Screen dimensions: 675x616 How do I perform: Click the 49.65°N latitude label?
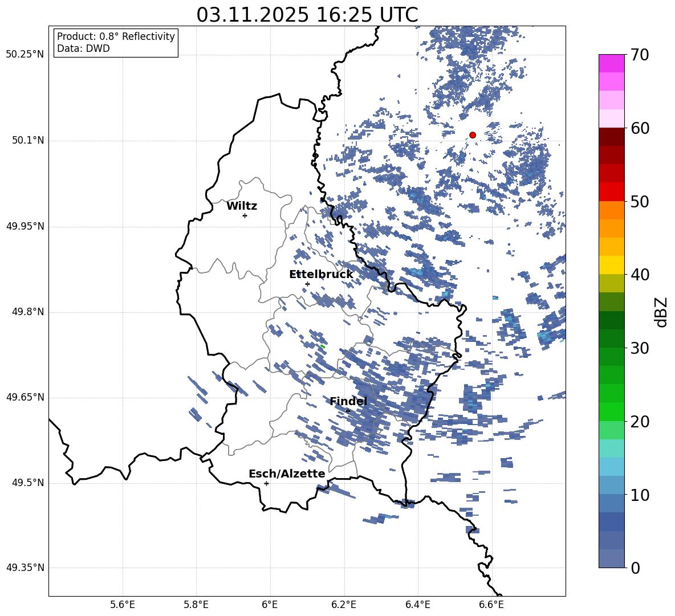pos(25,397)
